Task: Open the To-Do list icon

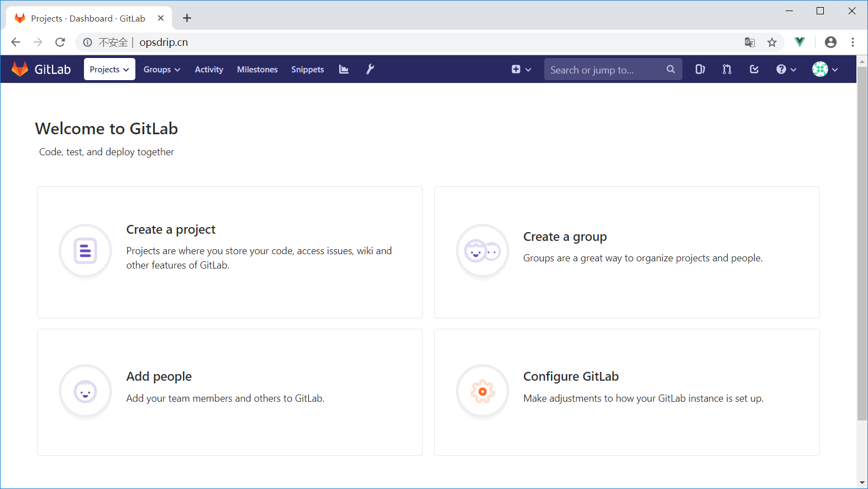Action: pyautogui.click(x=754, y=69)
